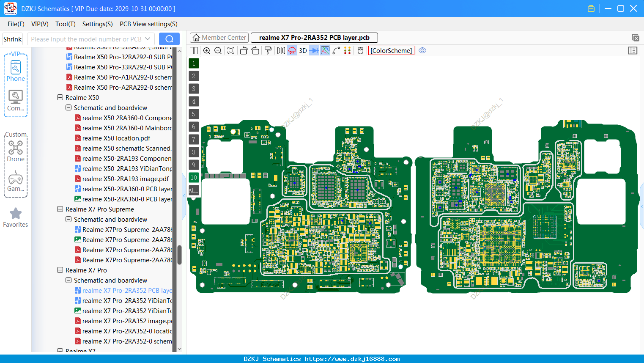Show ALL PCB layers
This screenshot has height=363, width=644.
194,190
